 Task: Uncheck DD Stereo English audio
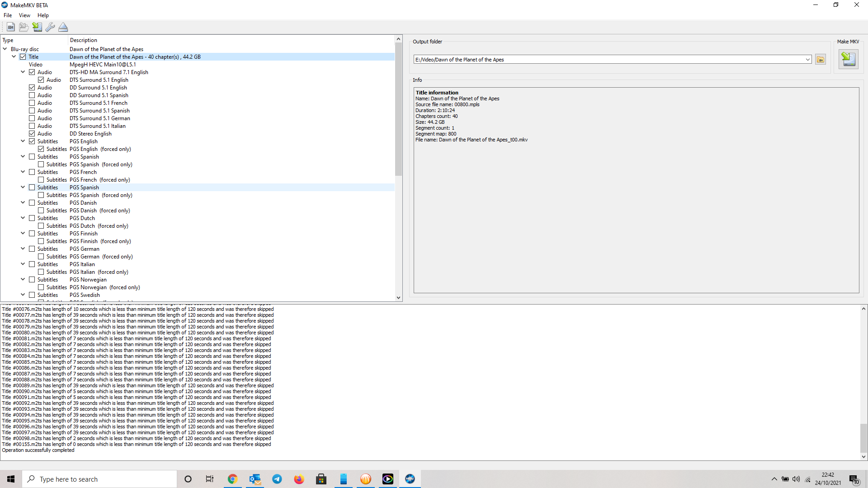(x=32, y=134)
